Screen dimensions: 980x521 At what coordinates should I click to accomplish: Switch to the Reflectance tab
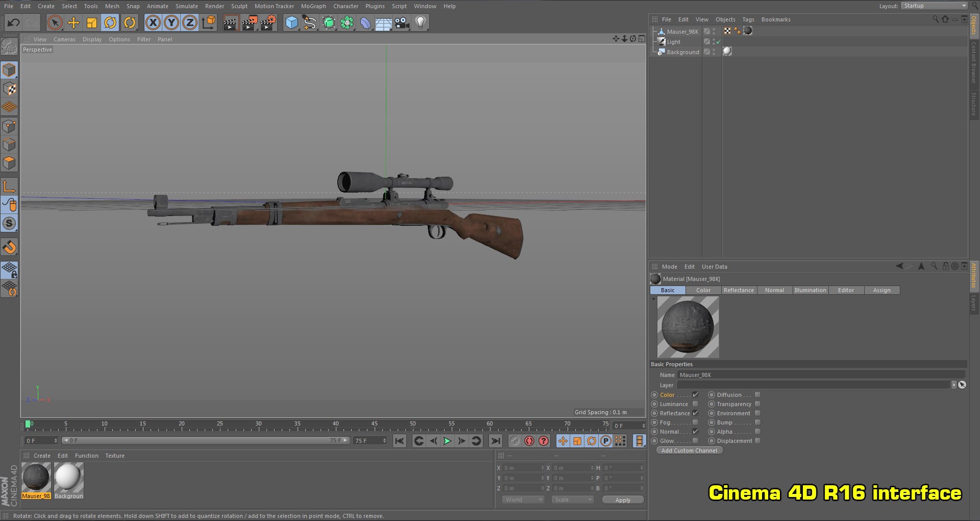tap(739, 290)
